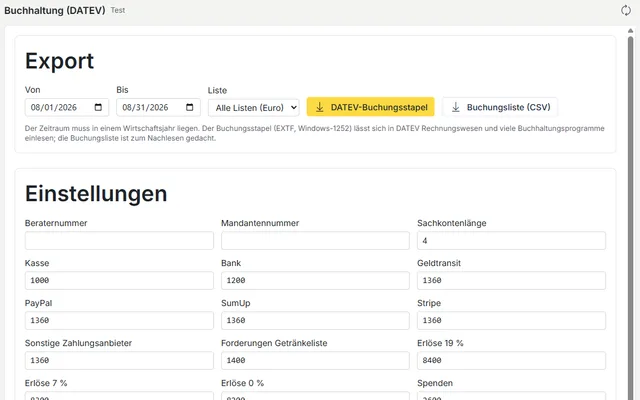Viewport: 640px width, 400px height.
Task: Click the Sonstige Zahlungsanbieter field
Action: coord(119,360)
